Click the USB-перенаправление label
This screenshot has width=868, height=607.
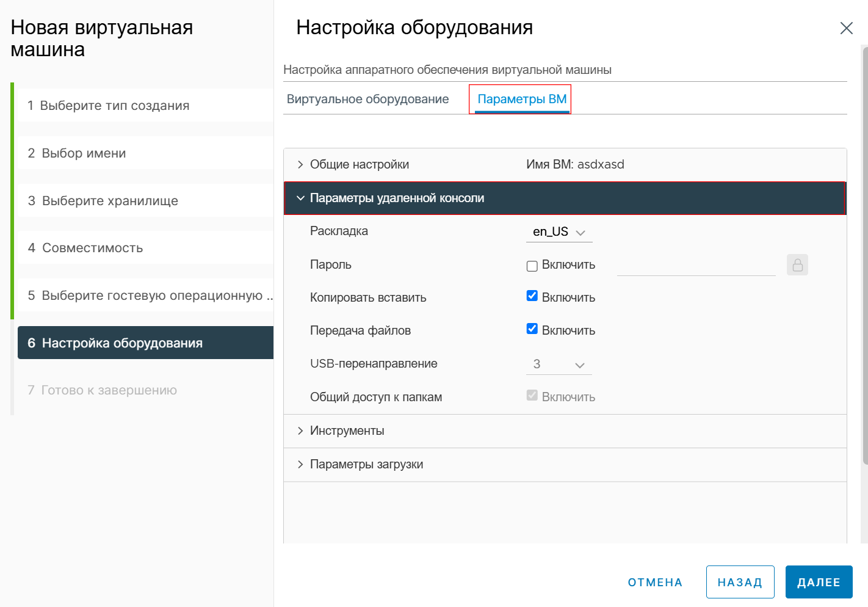374,363
